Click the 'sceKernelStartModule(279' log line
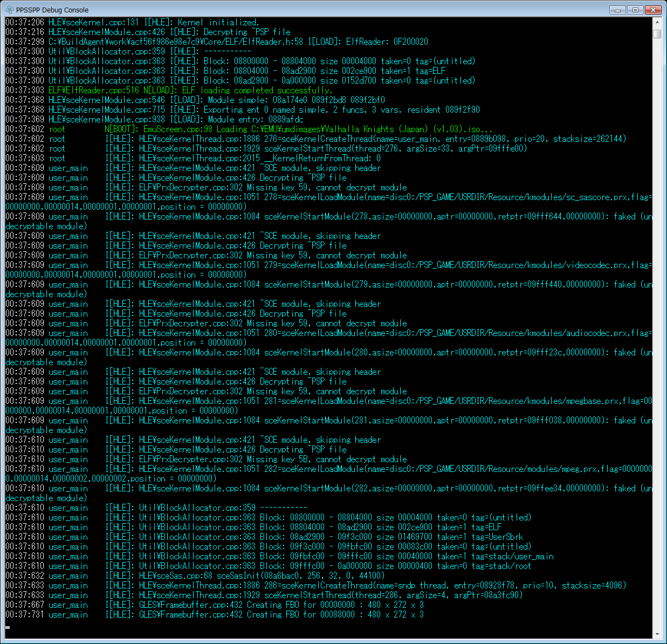The image size is (667, 644). click(x=329, y=289)
